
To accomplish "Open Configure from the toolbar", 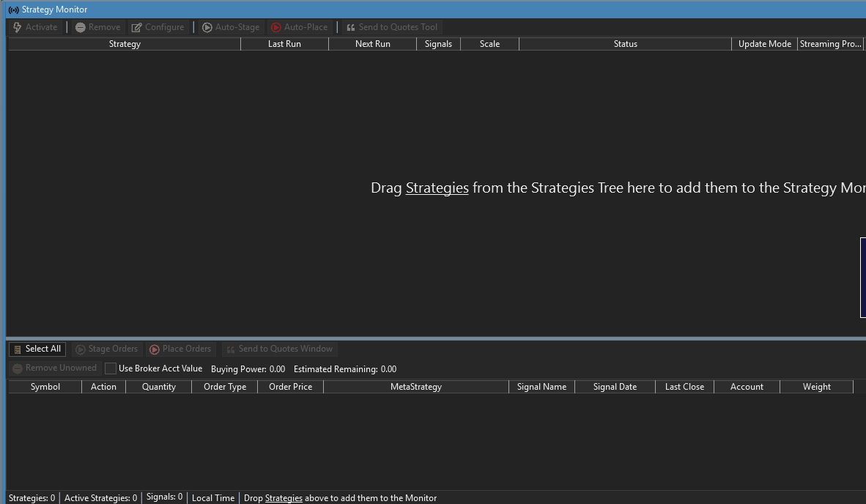I will 158,27.
